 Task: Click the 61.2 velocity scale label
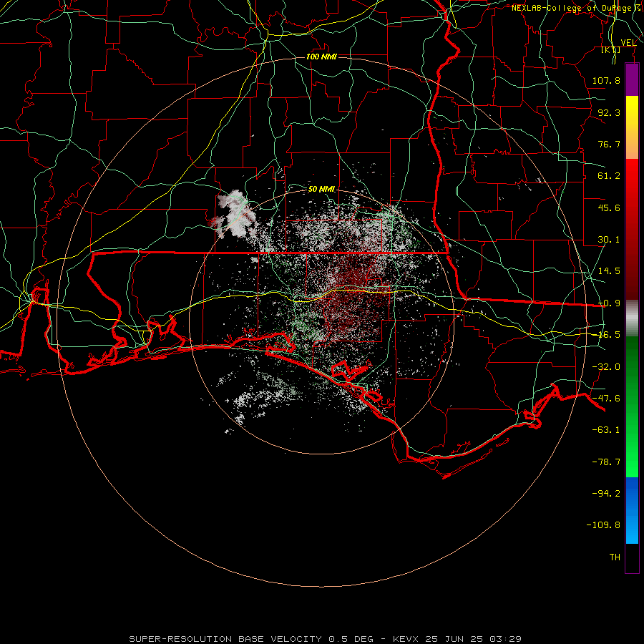(609, 176)
